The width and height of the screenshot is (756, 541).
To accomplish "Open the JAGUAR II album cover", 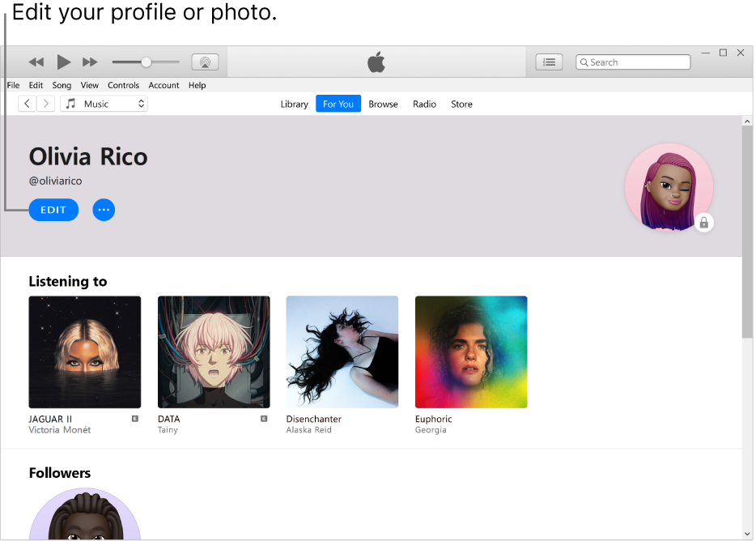I will (85, 352).
